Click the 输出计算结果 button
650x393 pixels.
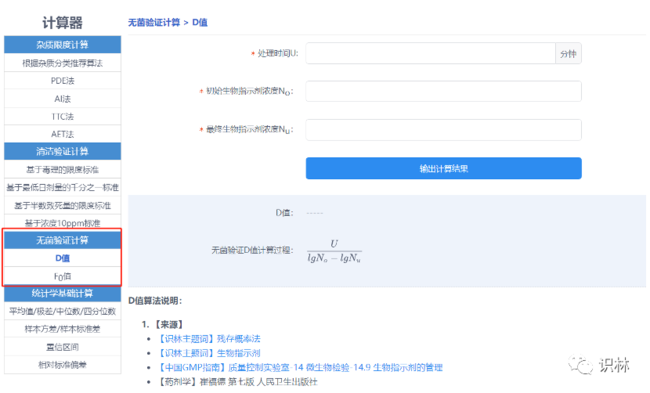444,168
